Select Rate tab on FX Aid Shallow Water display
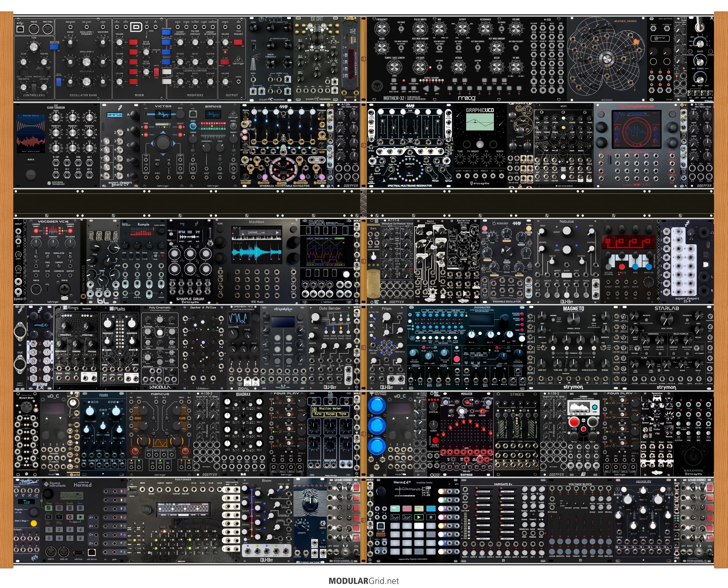 click(x=318, y=415)
